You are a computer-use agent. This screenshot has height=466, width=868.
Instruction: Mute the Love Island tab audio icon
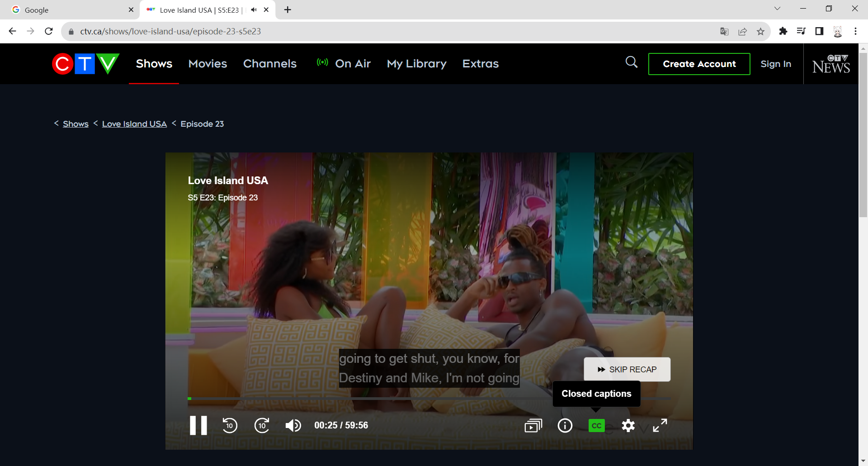[254, 10]
